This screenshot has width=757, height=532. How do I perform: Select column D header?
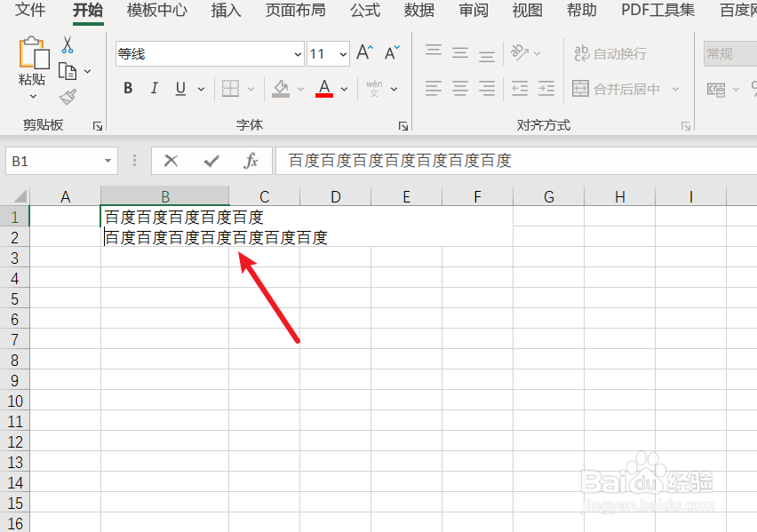pyautogui.click(x=336, y=196)
